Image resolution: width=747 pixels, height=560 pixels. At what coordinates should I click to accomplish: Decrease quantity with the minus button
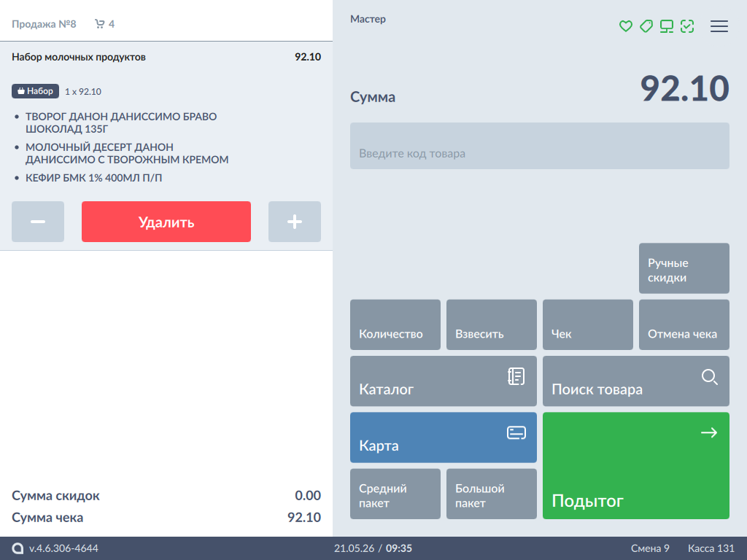[x=38, y=222]
